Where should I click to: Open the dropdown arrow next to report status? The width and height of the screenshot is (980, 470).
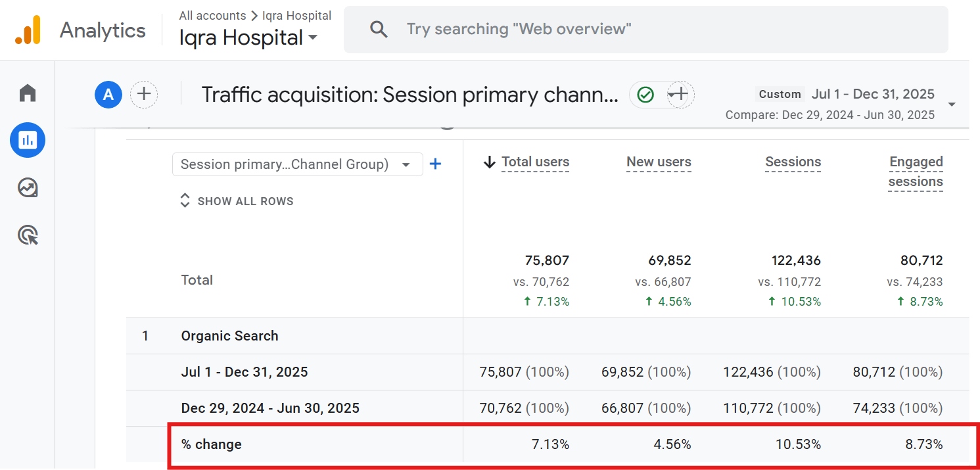[x=670, y=95]
